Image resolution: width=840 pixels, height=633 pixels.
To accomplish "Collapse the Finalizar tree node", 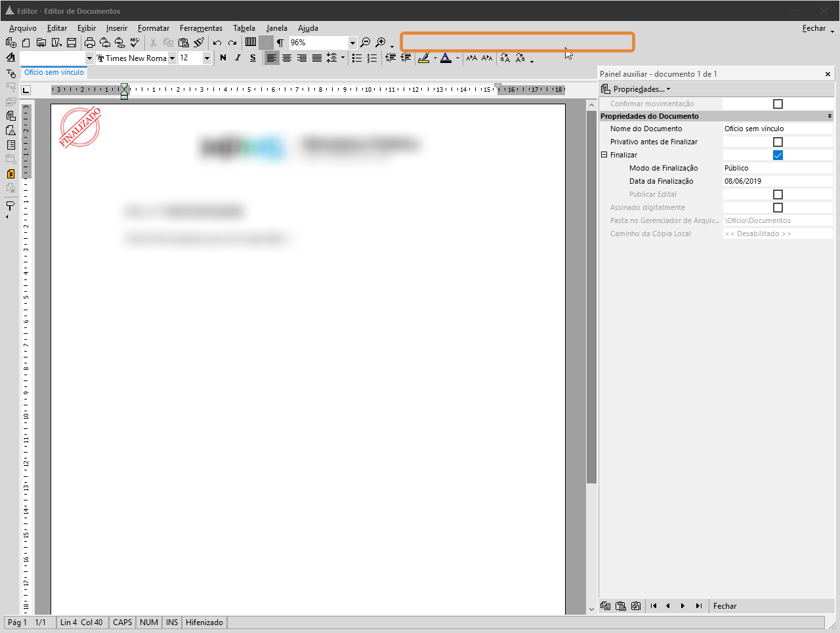I will (604, 155).
